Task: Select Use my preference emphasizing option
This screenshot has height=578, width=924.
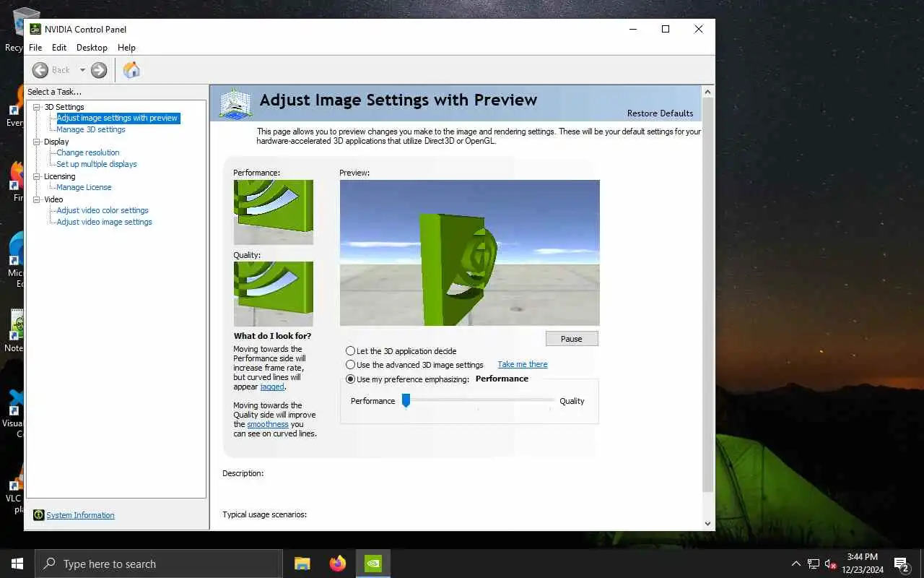Action: pos(350,379)
